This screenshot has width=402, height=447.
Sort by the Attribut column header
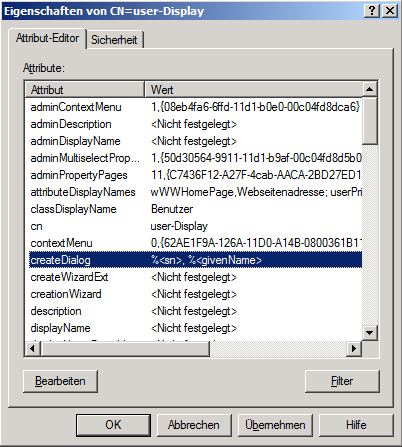click(x=85, y=89)
